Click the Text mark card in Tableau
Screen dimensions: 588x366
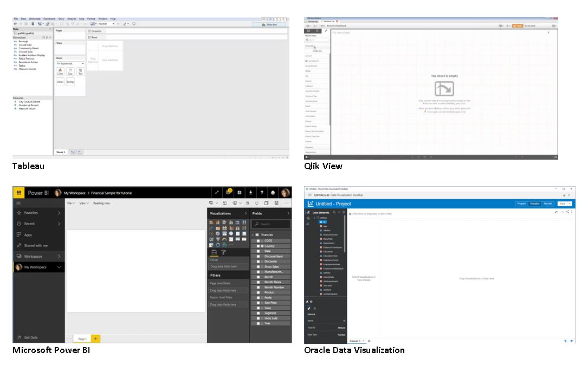80,71
